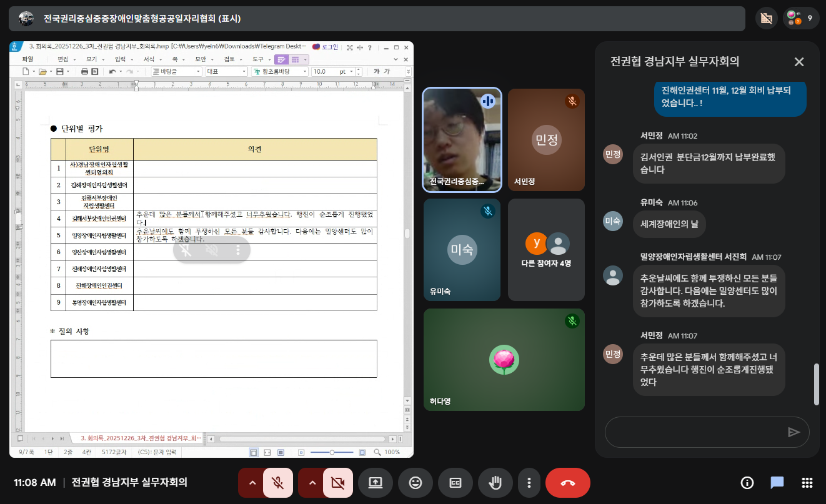The height and width of the screenshot is (504, 826).
Task: Expand audio settings arrow
Action: (252, 483)
